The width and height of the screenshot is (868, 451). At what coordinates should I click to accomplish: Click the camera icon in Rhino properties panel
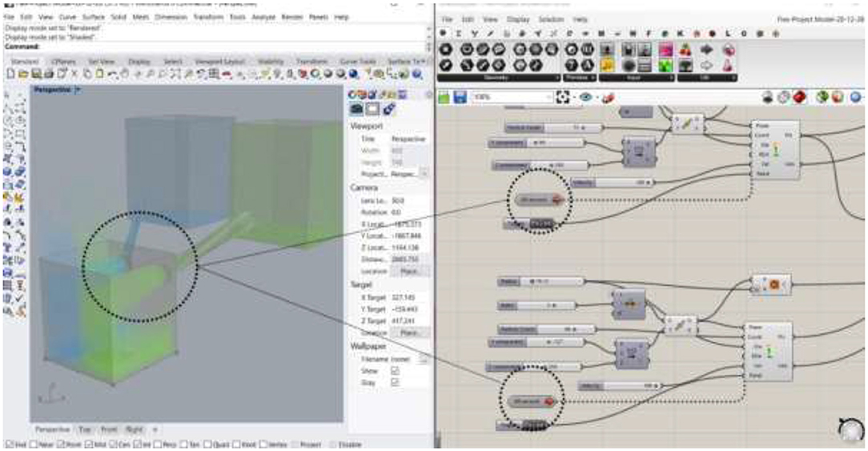pos(356,109)
